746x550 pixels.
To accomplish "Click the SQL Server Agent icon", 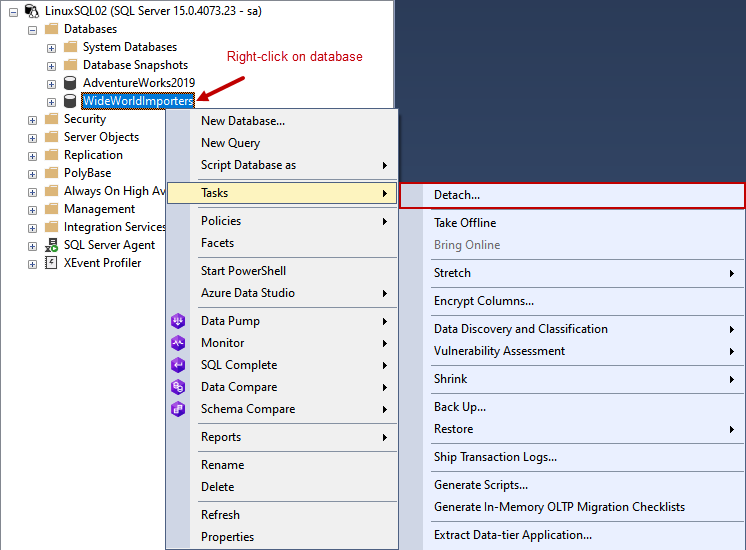I will (x=51, y=245).
